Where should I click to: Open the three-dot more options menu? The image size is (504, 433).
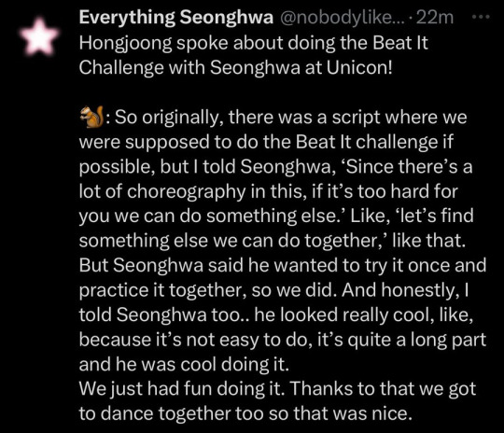click(x=481, y=17)
